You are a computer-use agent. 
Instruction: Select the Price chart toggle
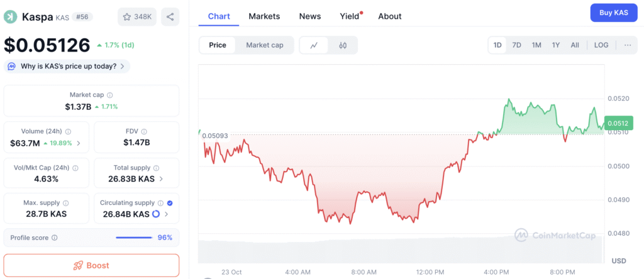[x=218, y=45]
